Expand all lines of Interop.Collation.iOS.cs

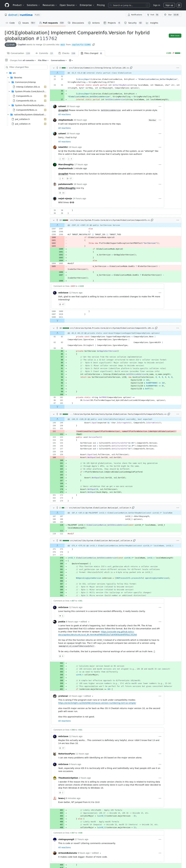[x=57, y=68]
